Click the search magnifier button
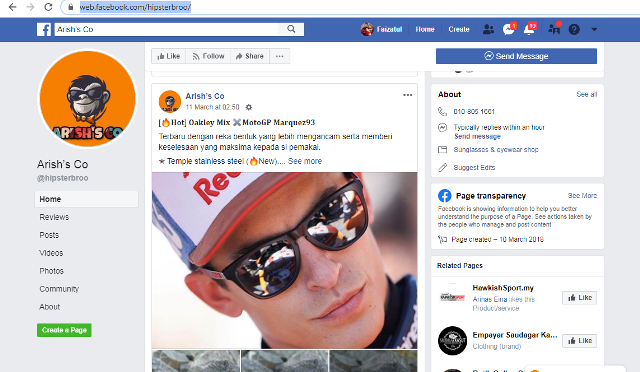This screenshot has height=372, width=640. point(291,29)
